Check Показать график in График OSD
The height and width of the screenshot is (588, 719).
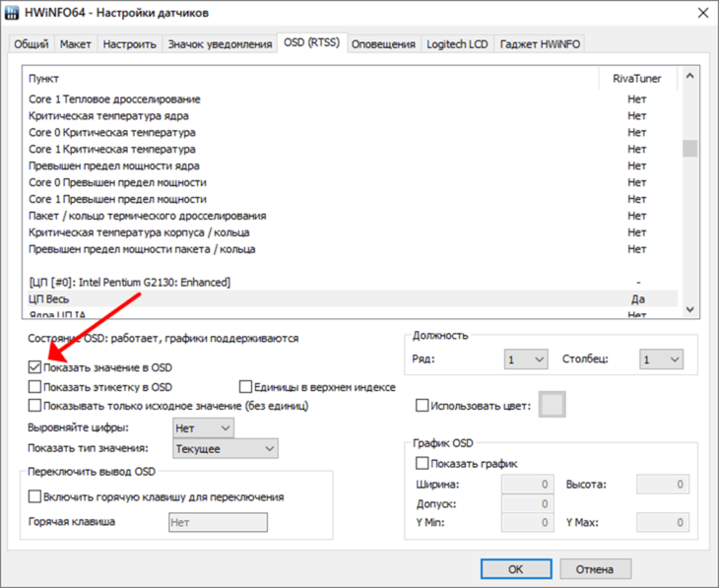click(x=422, y=463)
